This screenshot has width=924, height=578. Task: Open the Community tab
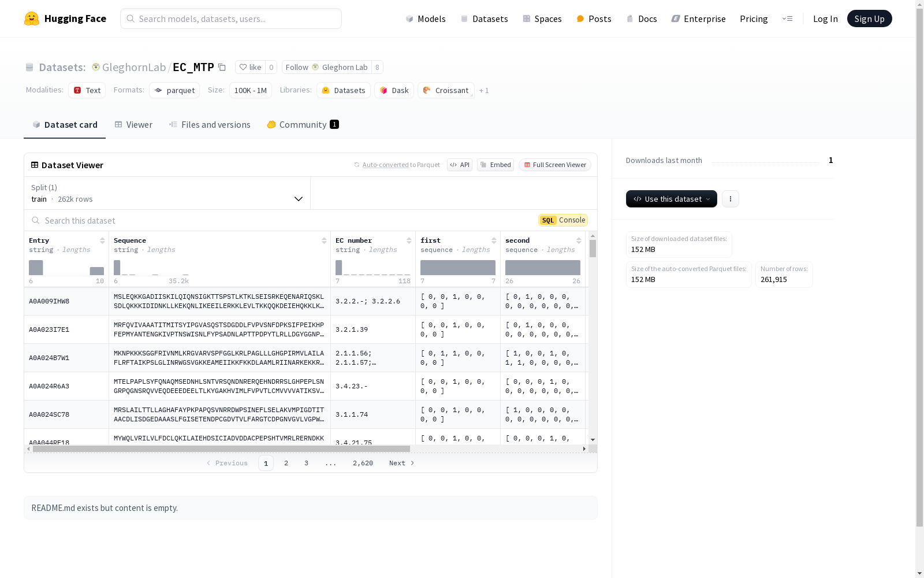click(x=303, y=124)
